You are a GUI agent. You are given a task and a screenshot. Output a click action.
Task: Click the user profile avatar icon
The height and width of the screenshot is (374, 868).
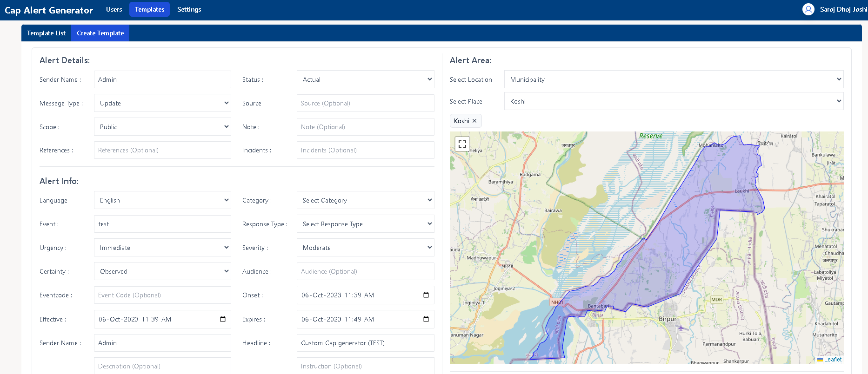tap(808, 9)
